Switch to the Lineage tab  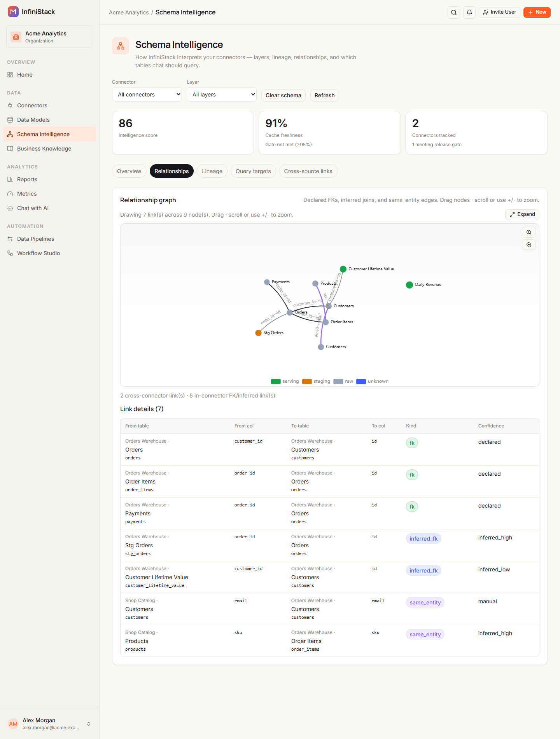(212, 171)
